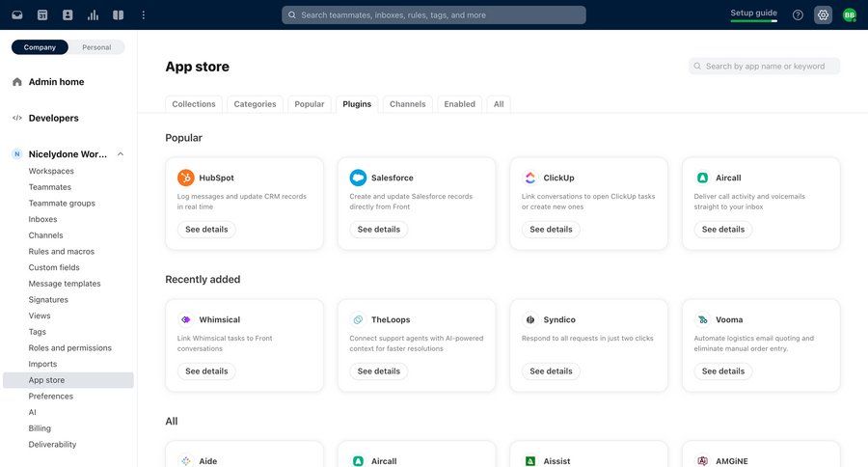868x467 pixels.
Task: Switch to the Channels tab
Action: click(407, 104)
